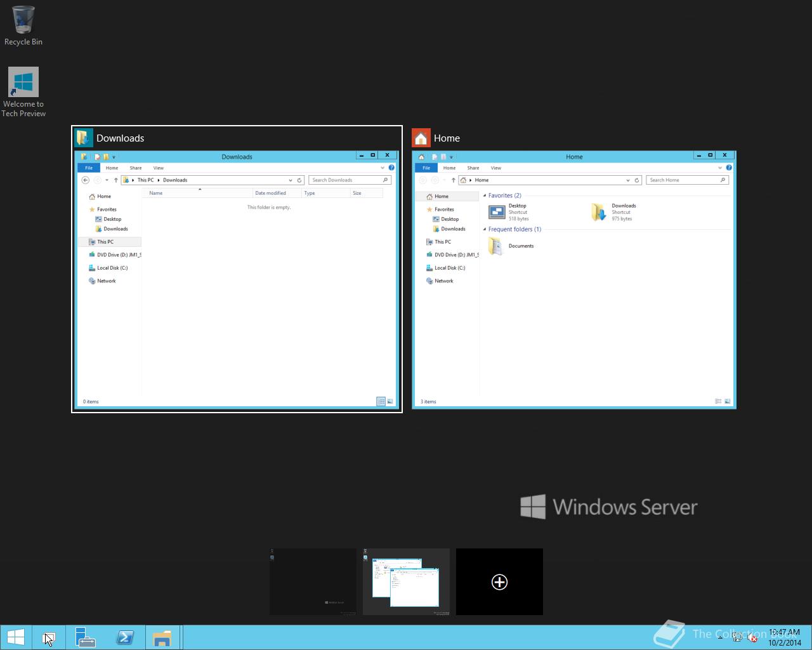
Task: Open address bar dropdown in Downloads window
Action: click(291, 180)
